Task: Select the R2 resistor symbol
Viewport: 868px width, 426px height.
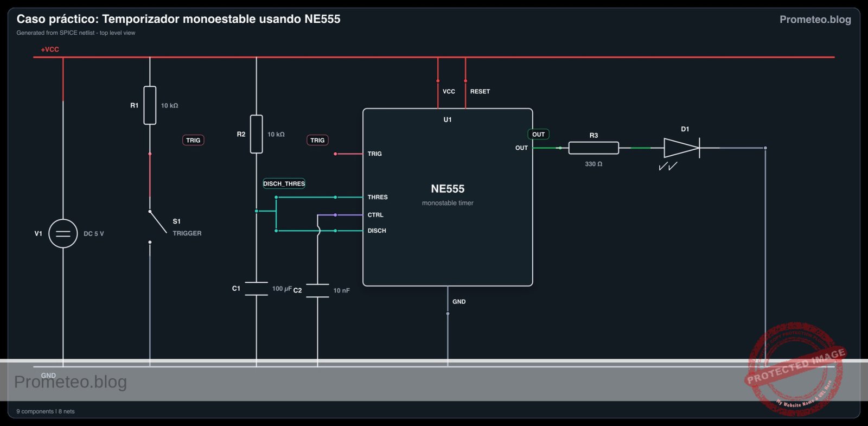Action: 256,134
